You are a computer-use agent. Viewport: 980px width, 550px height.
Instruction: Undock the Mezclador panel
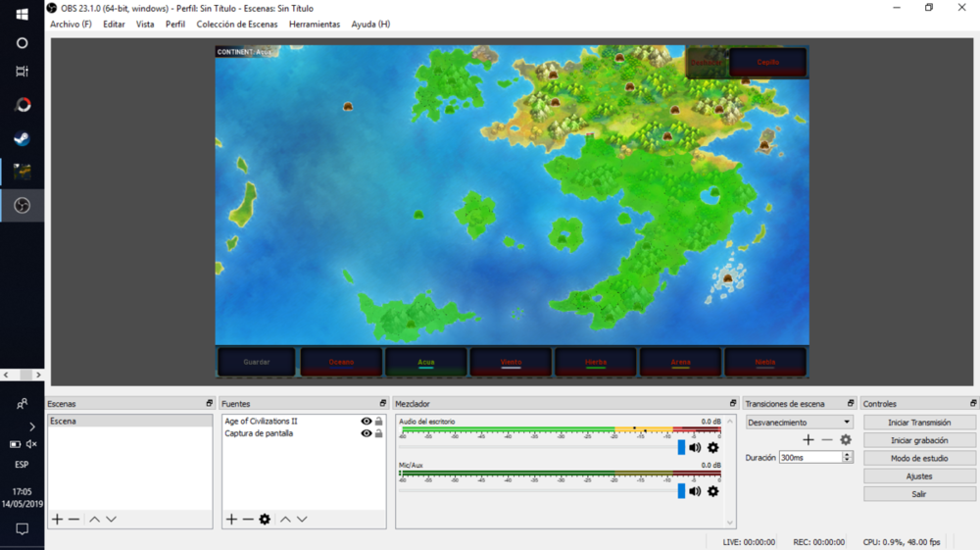pyautogui.click(x=733, y=403)
